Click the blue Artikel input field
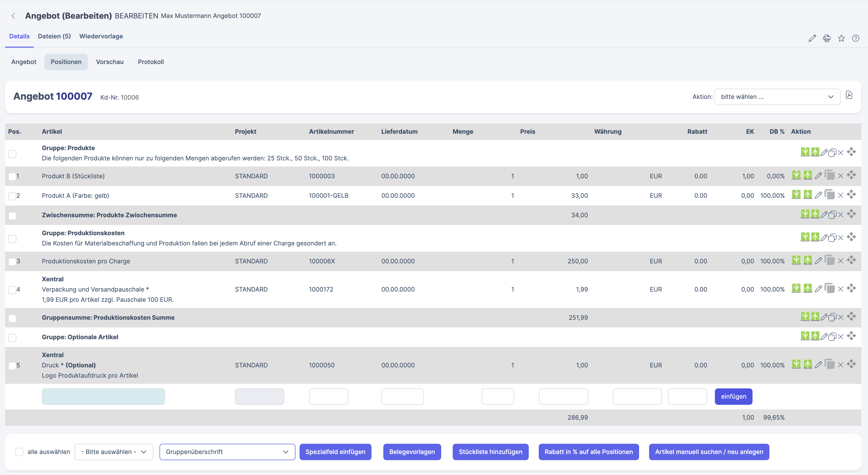Viewport: 868px width, 475px height. pyautogui.click(x=103, y=396)
